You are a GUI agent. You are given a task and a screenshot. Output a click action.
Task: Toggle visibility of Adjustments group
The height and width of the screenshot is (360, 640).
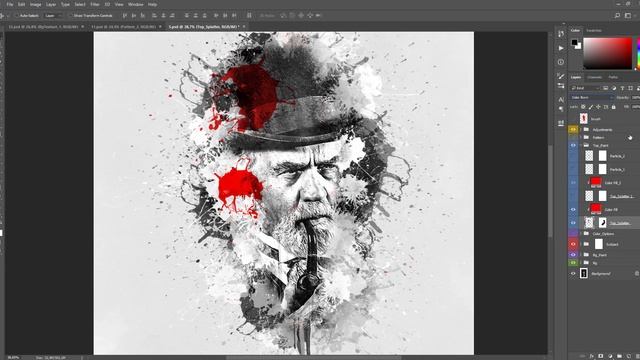(573, 129)
